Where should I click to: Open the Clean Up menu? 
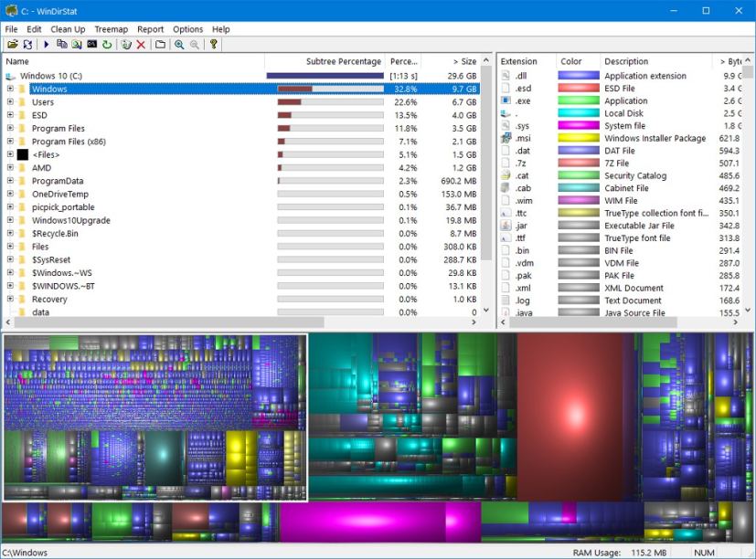pyautogui.click(x=67, y=28)
